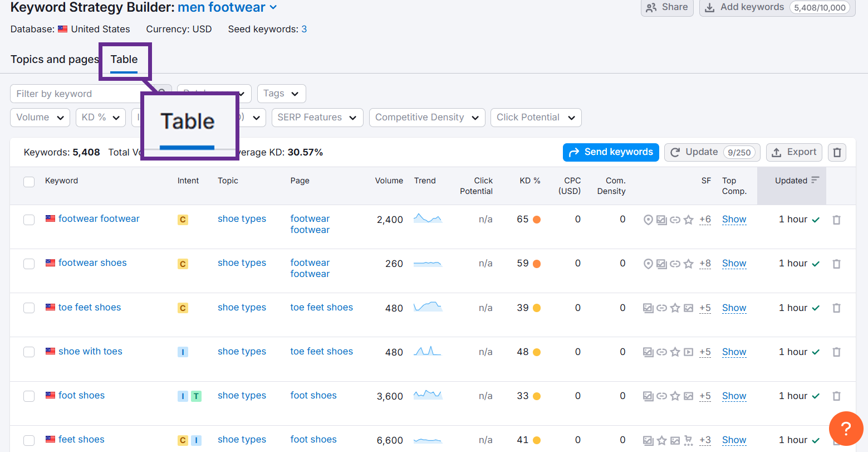
Task: Click volume value 6,600 for 'feet shoes'
Action: (x=390, y=440)
